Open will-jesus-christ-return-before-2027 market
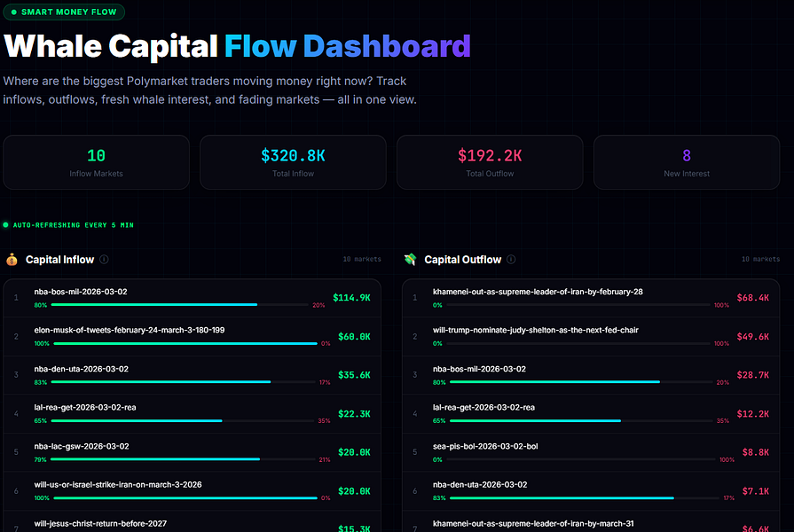 [x=192, y=522]
